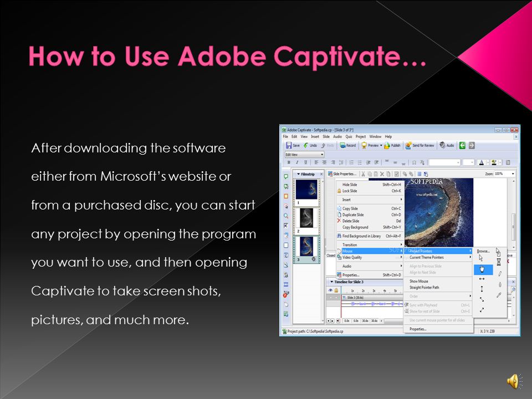Click the Publish toolbar icon
This screenshot has width=532, height=399.
pyautogui.click(x=387, y=145)
